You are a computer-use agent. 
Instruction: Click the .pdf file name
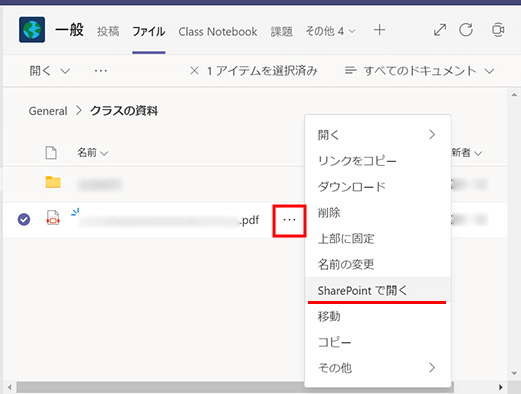coord(169,220)
